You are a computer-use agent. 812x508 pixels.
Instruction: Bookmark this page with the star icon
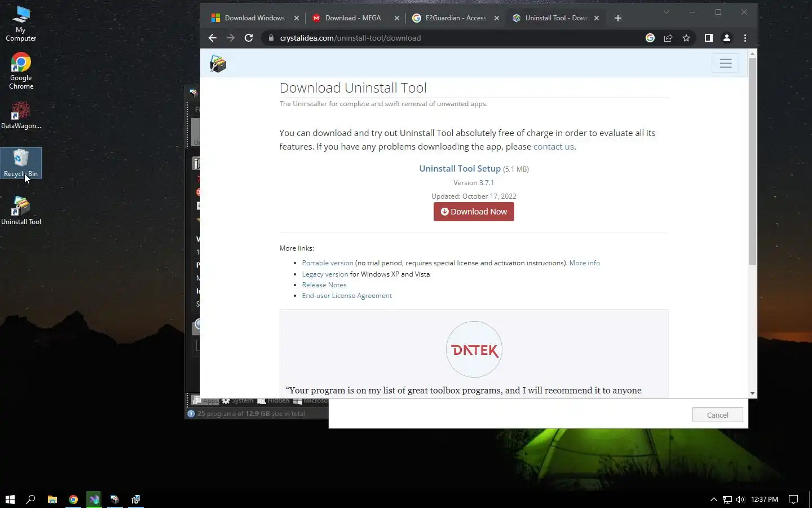click(x=686, y=38)
